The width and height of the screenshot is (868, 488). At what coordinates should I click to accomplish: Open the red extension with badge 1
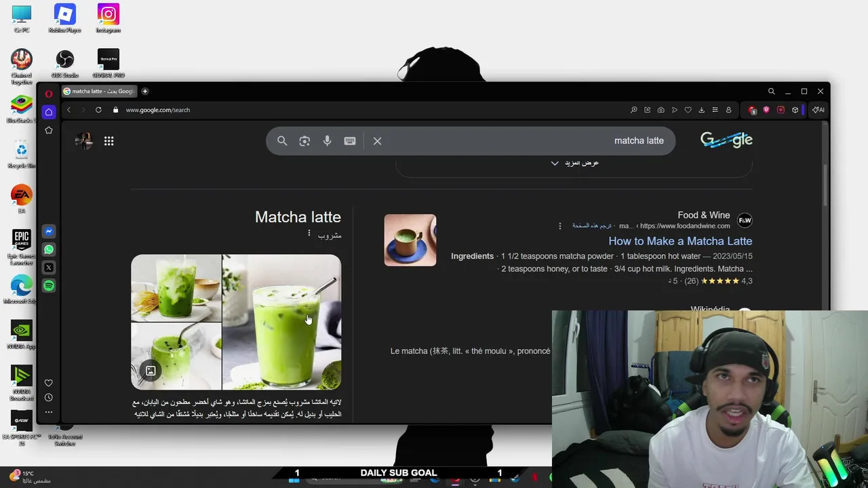(x=753, y=110)
